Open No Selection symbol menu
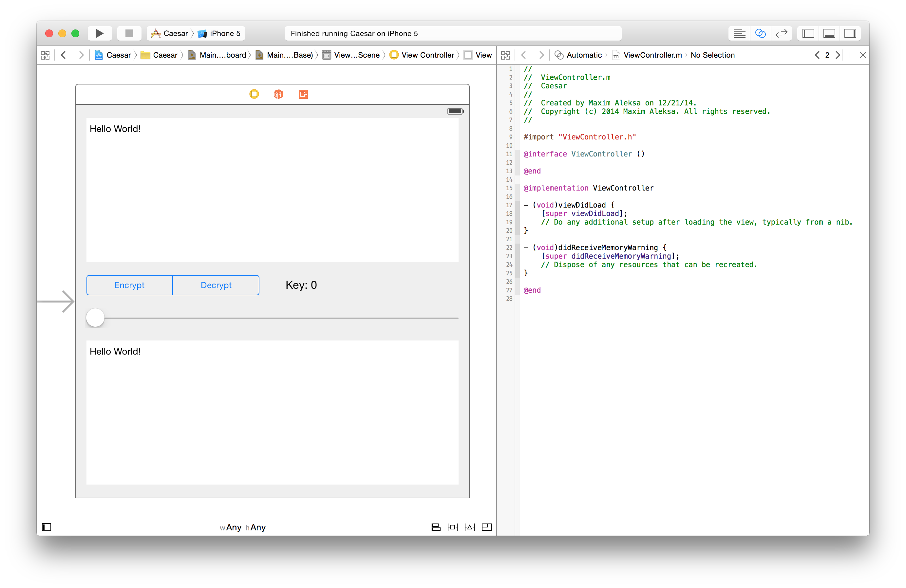906x588 pixels. pyautogui.click(x=713, y=55)
